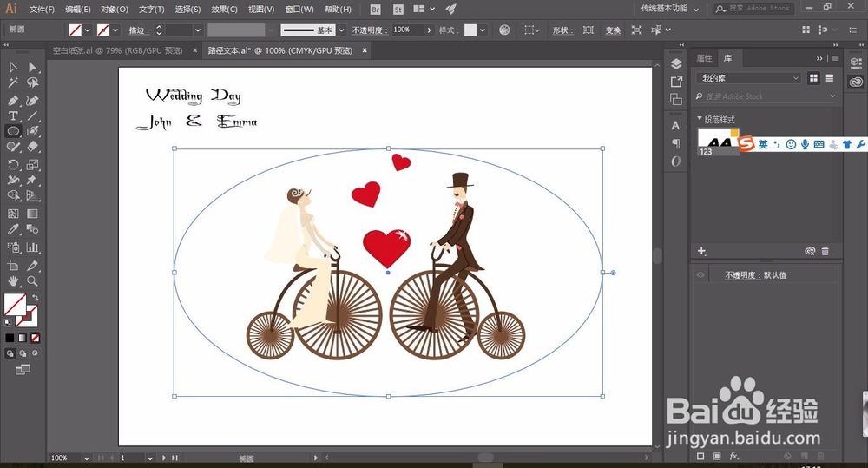
Task: Select the Eyedropper tool
Action: [13, 229]
